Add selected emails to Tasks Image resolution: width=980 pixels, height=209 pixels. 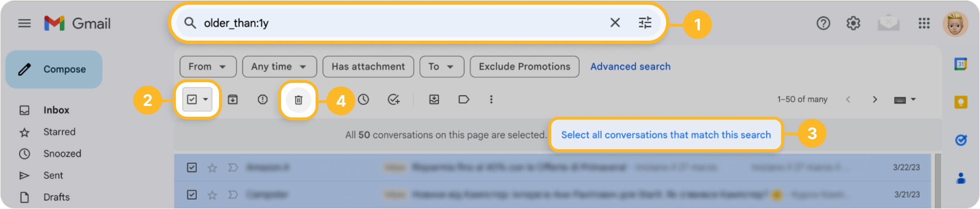pyautogui.click(x=394, y=100)
